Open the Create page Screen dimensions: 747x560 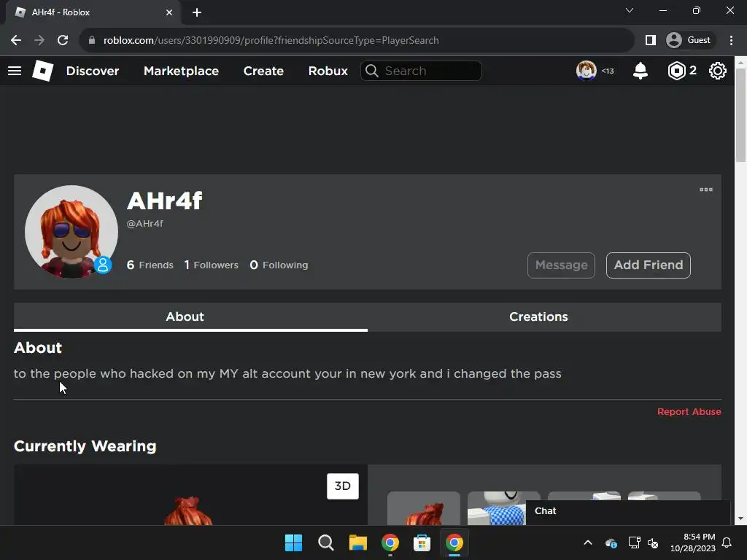(x=263, y=71)
